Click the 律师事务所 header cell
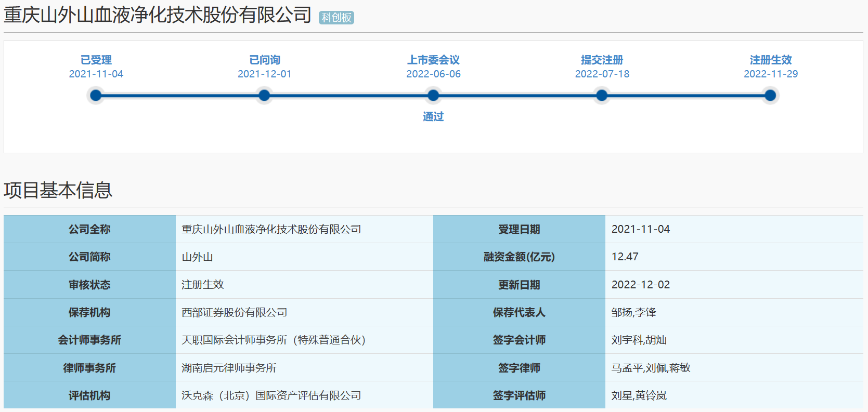Screen dimensions: 868x412 pos(89,368)
